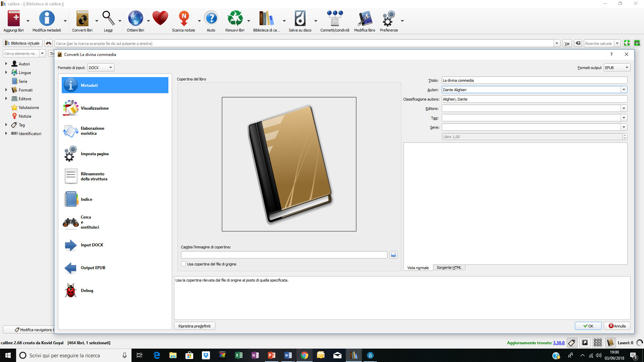Open the Cerca e sostituisci section

115,222
